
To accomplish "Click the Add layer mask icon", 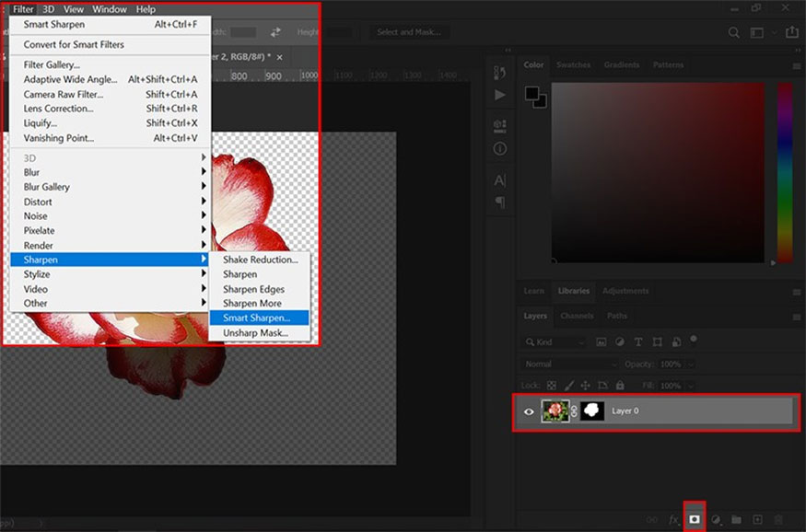I will coord(694,519).
